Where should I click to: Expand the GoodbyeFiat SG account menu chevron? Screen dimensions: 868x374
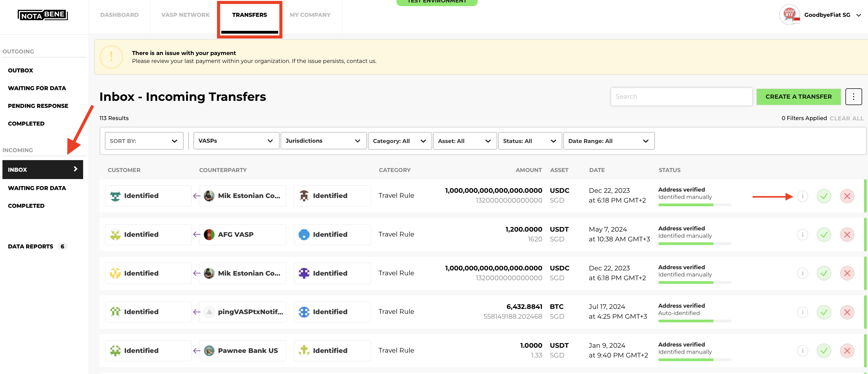click(x=859, y=15)
